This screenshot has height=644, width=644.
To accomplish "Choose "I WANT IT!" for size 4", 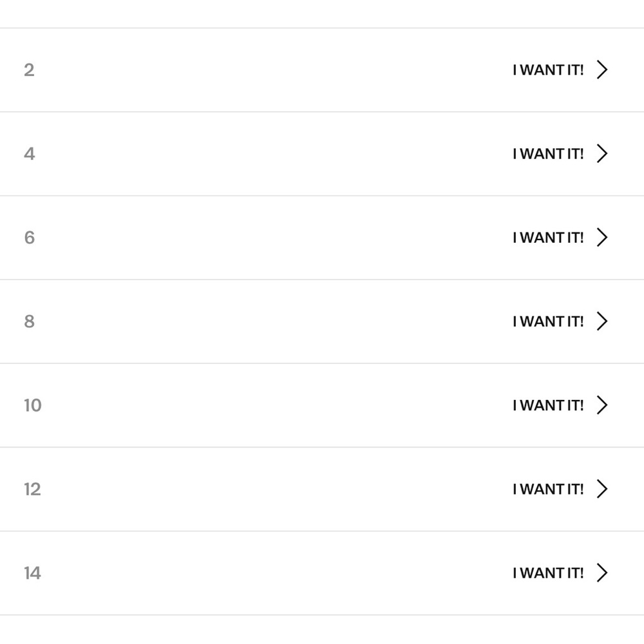I will point(548,154).
